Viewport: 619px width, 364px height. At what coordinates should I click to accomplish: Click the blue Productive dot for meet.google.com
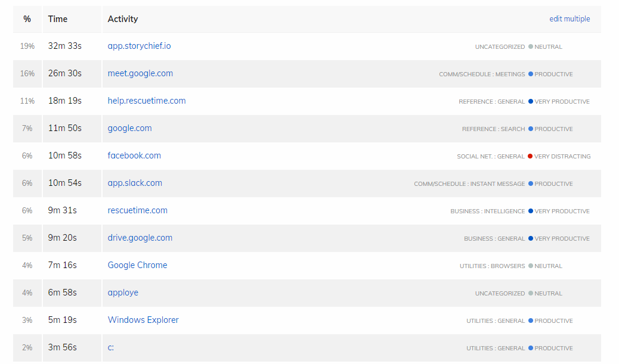pos(530,74)
